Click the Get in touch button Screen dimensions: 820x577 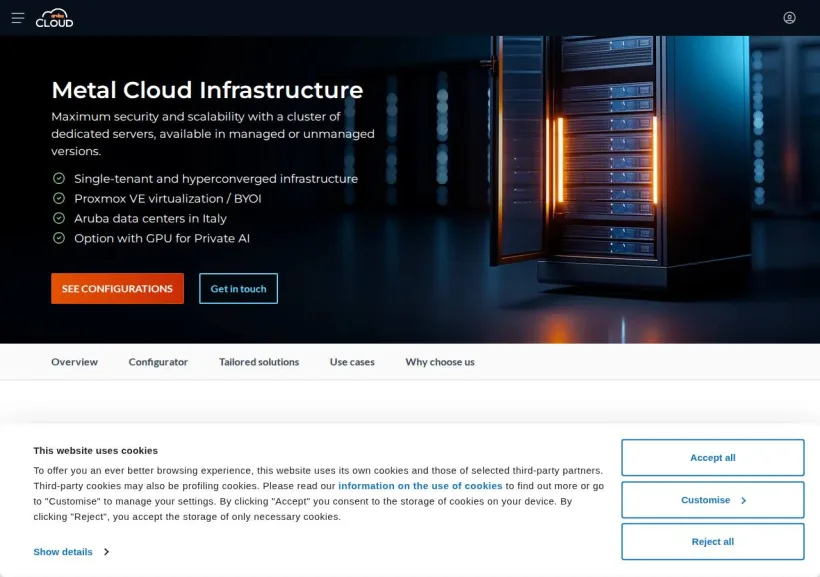point(238,288)
